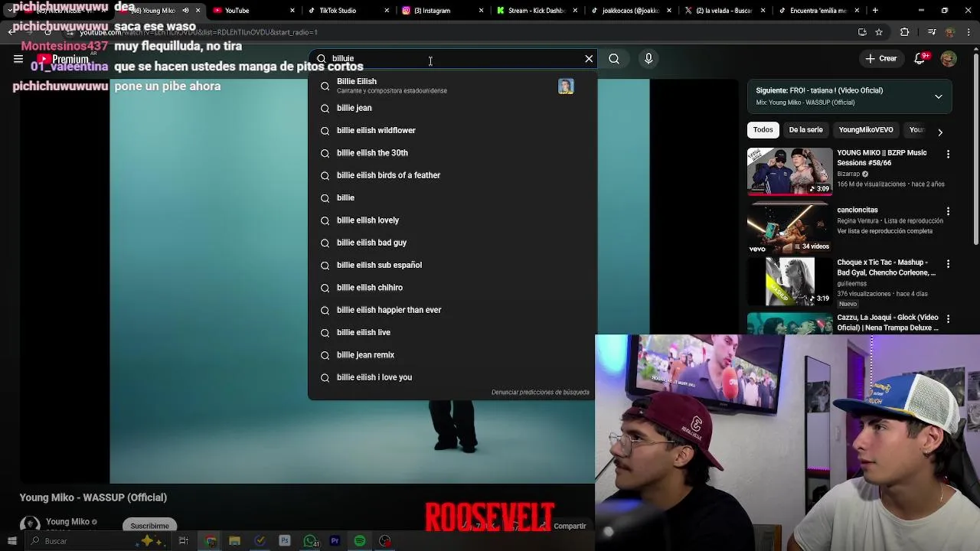Collapse the Siguiente mix panel chevron
This screenshot has height=551, width=980.
pyautogui.click(x=939, y=96)
